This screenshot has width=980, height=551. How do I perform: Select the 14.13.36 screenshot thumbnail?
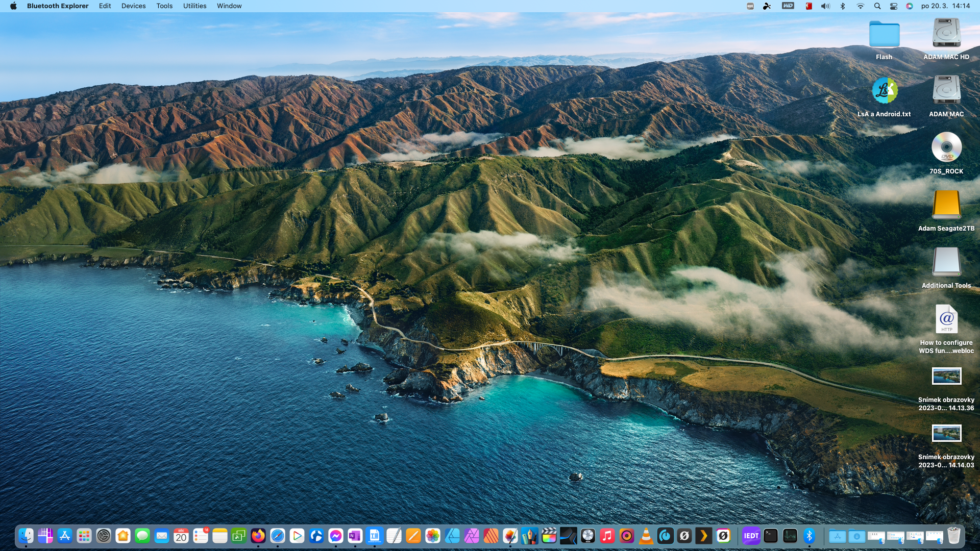[946, 377]
